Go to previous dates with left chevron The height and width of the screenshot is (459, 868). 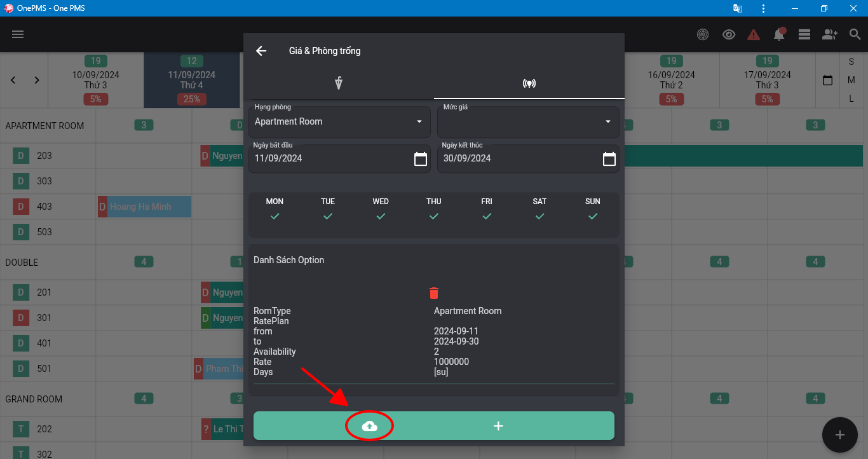[13, 80]
